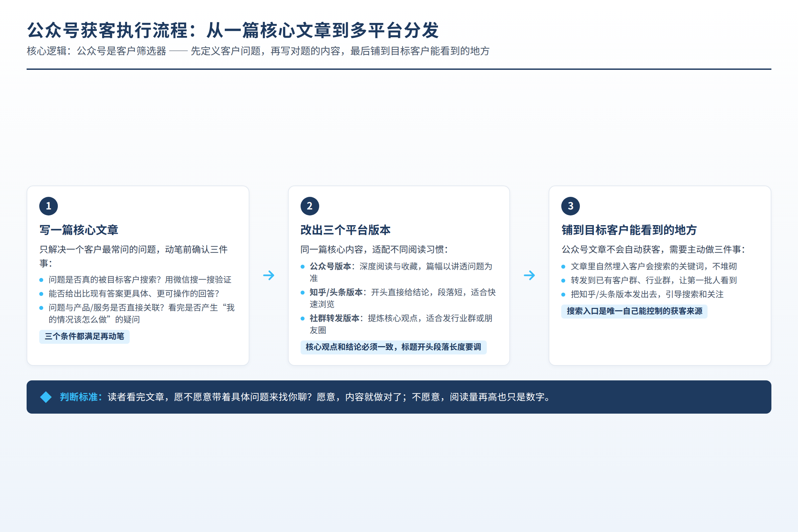Click the 判断标准 label in the banner
The image size is (798, 532).
click(x=81, y=397)
